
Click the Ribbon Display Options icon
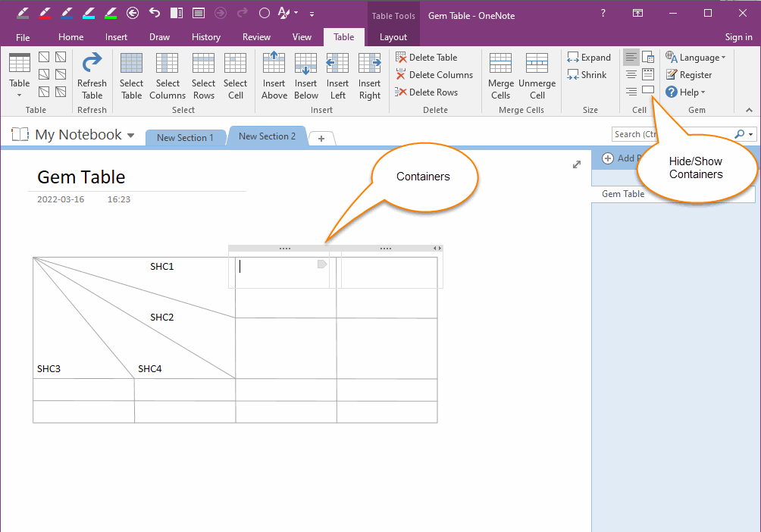[x=637, y=13]
